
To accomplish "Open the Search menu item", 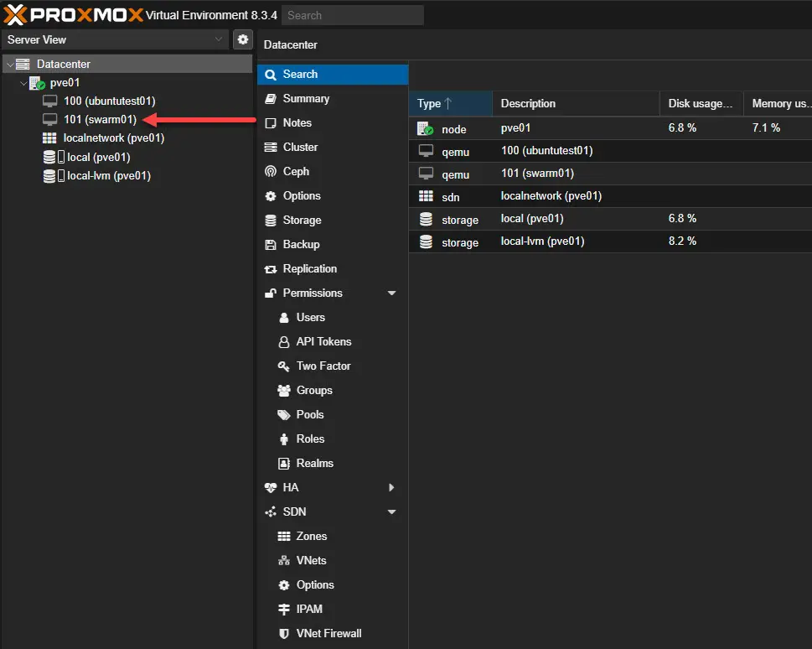I will (333, 74).
